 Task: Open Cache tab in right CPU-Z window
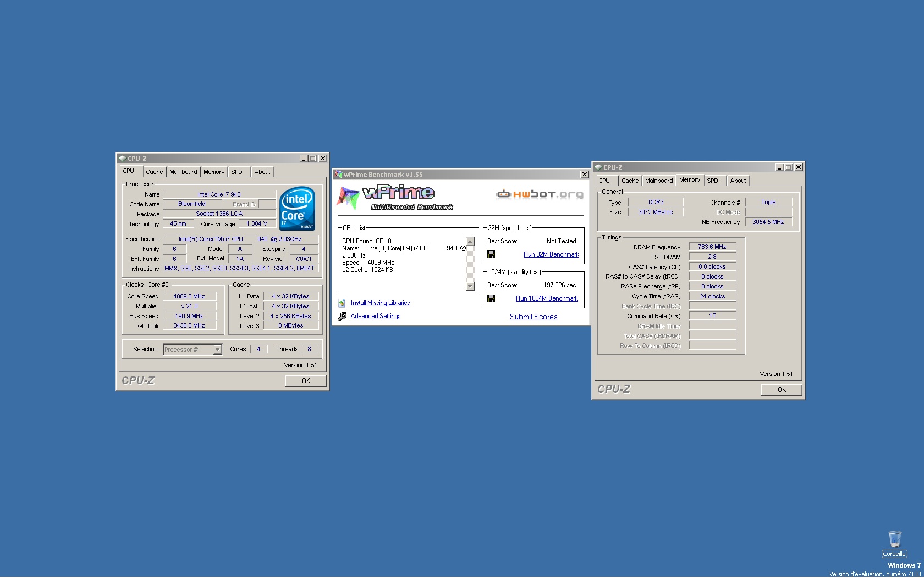(x=630, y=181)
